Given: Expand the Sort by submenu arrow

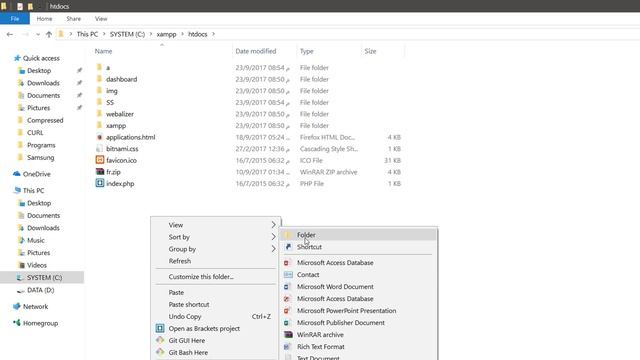Looking at the screenshot, I should click(x=273, y=237).
